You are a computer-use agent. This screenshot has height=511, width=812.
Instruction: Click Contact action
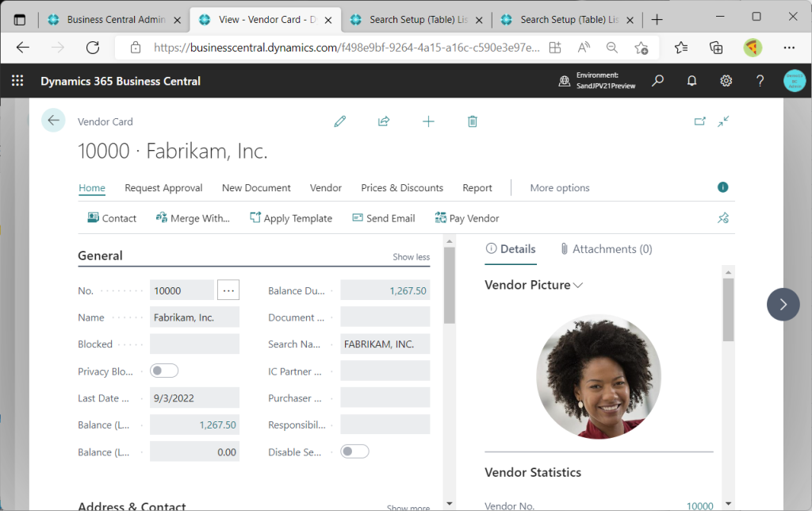tap(112, 218)
